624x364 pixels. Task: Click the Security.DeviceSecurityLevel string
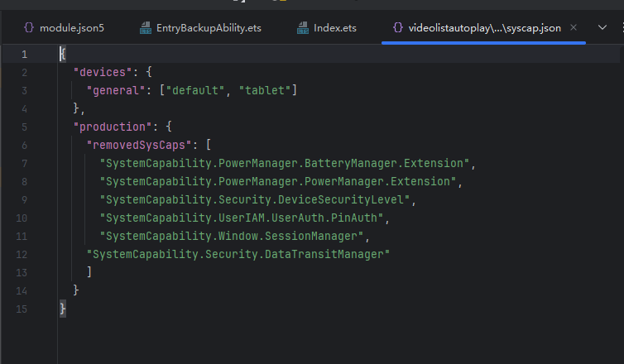click(255, 199)
